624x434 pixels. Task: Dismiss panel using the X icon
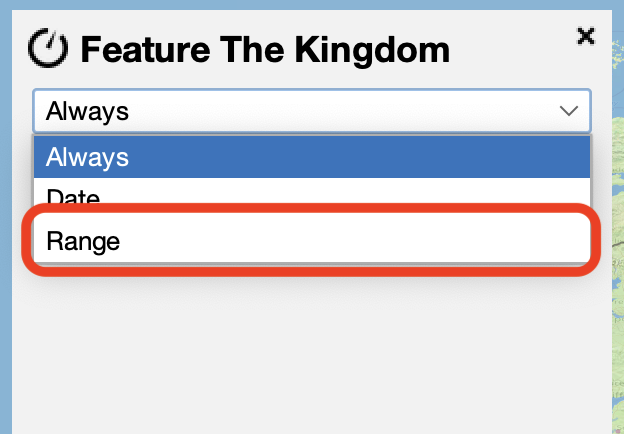(x=586, y=36)
